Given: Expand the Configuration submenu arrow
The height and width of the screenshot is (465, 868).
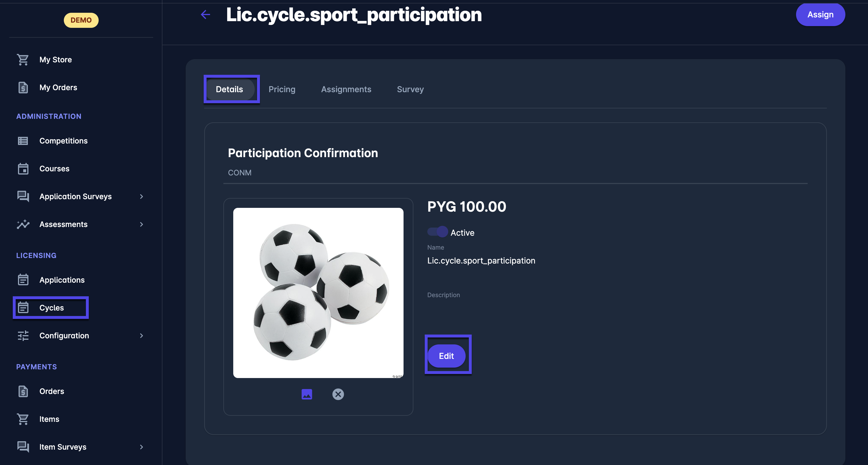Looking at the screenshot, I should pyautogui.click(x=142, y=336).
